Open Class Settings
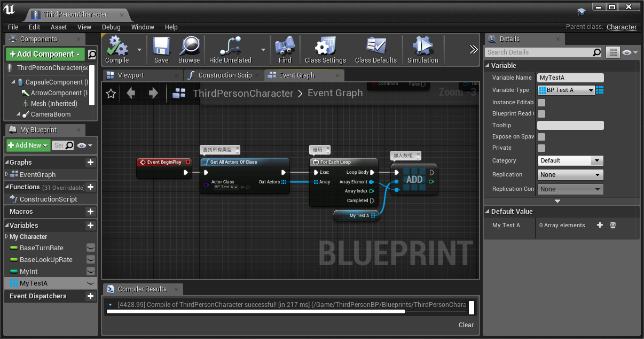This screenshot has height=339, width=644. (325, 49)
